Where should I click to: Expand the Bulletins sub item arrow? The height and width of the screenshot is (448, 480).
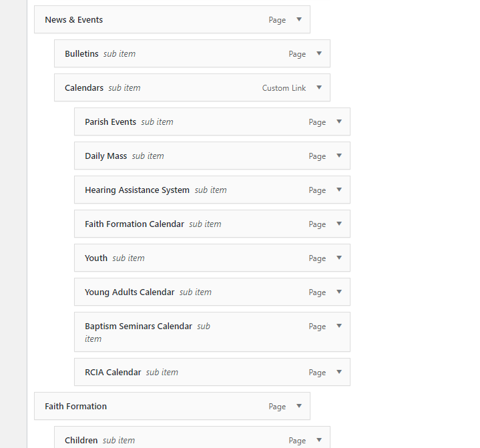(x=319, y=53)
